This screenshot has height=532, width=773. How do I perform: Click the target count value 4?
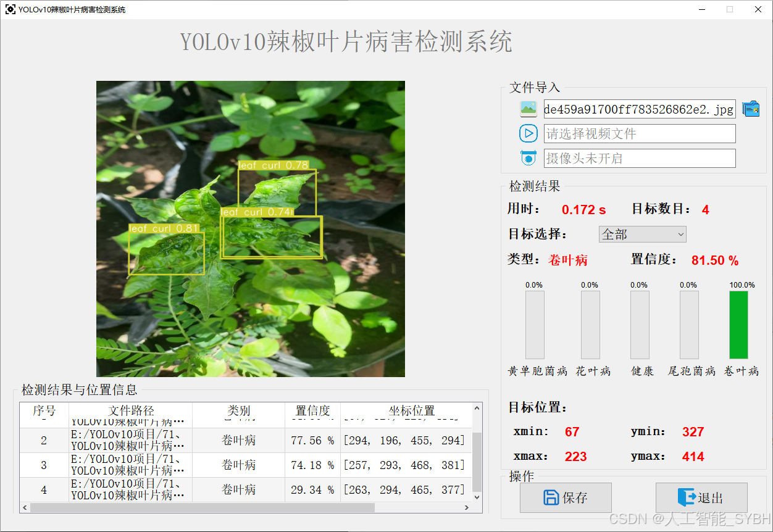(705, 210)
